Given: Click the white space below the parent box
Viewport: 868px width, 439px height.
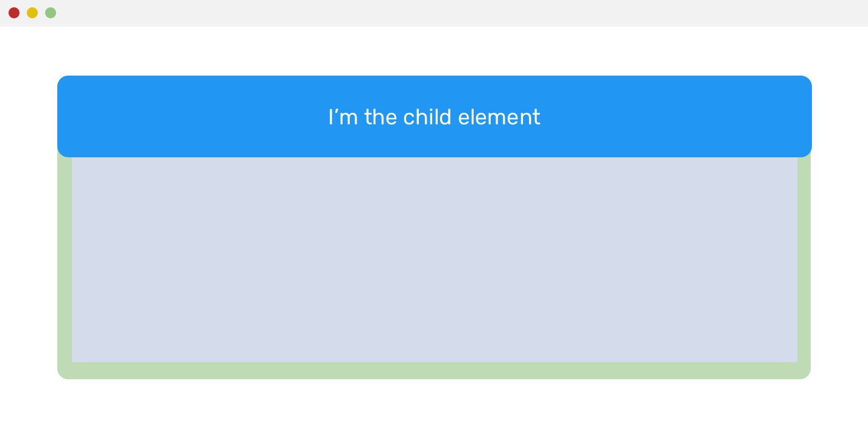Looking at the screenshot, I should (x=434, y=409).
